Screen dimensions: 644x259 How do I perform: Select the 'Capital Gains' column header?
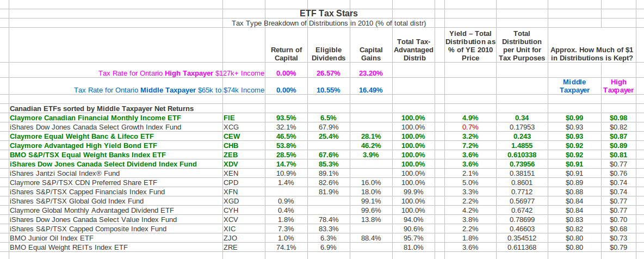click(371, 54)
